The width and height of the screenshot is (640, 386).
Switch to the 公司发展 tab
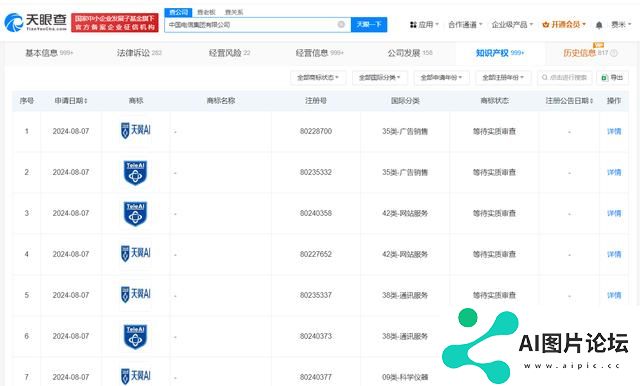(x=410, y=53)
